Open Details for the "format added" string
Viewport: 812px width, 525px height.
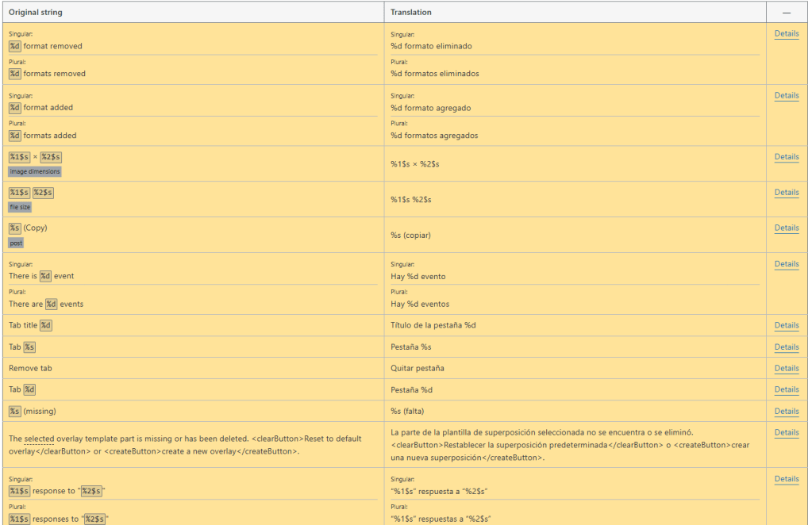pos(786,95)
